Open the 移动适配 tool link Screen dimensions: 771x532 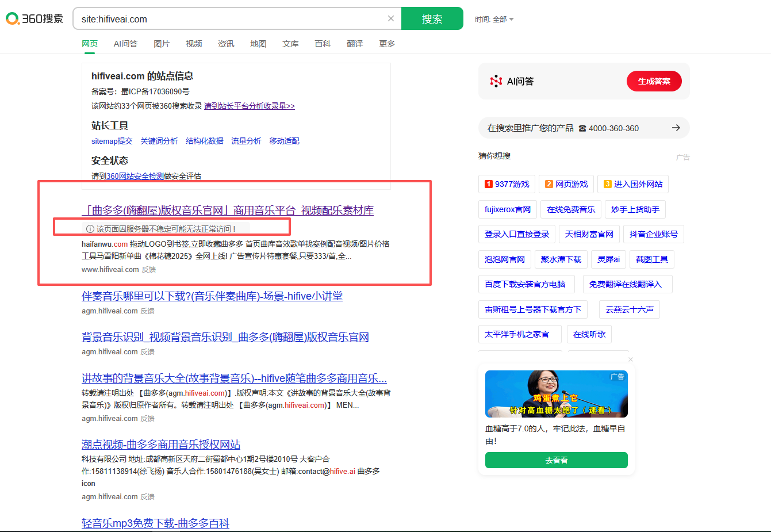(285, 141)
